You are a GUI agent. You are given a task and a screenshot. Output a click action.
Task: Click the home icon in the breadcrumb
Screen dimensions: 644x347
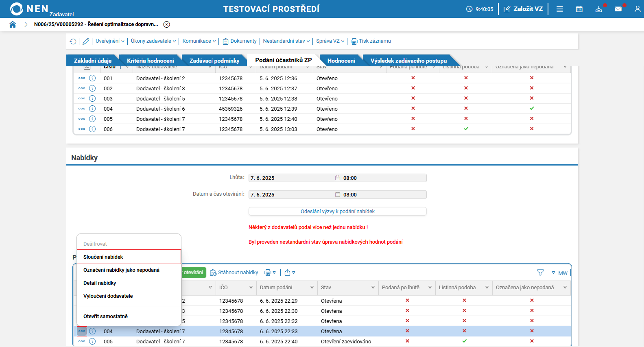point(13,24)
